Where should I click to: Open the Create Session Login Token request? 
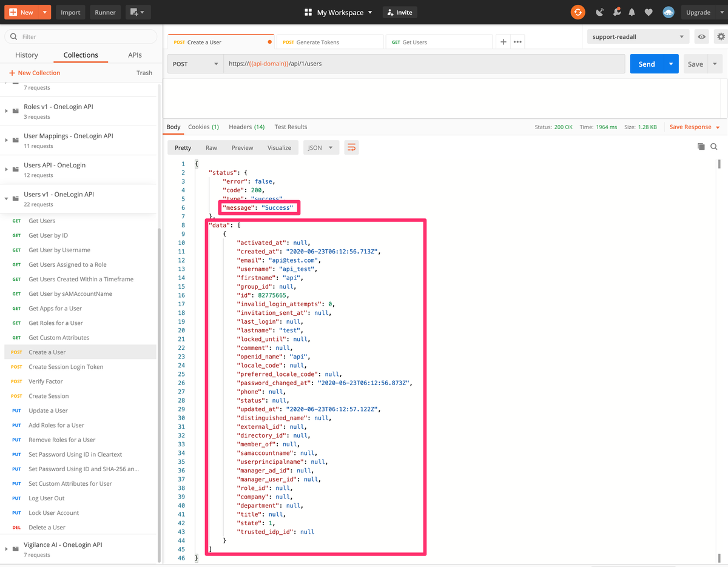tap(80, 367)
